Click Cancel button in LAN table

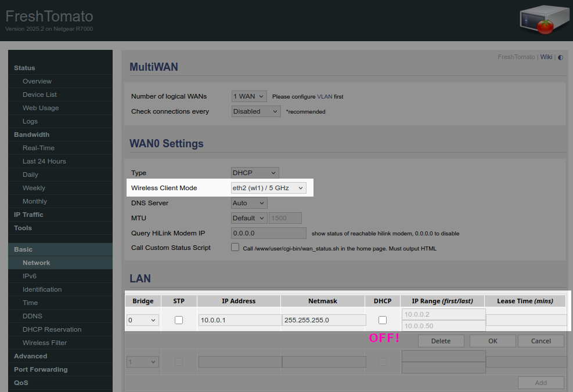541,341
